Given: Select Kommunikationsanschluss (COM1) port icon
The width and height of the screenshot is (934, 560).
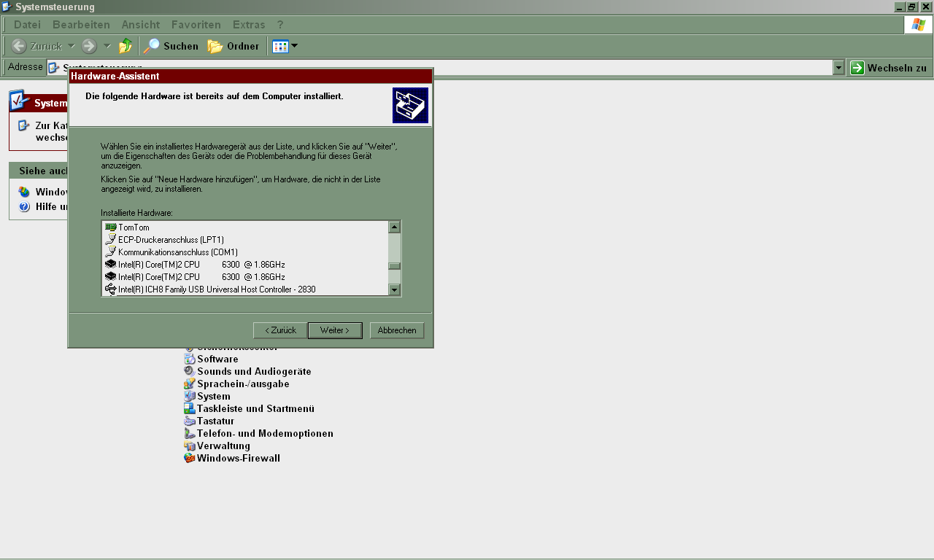Looking at the screenshot, I should click(x=111, y=252).
